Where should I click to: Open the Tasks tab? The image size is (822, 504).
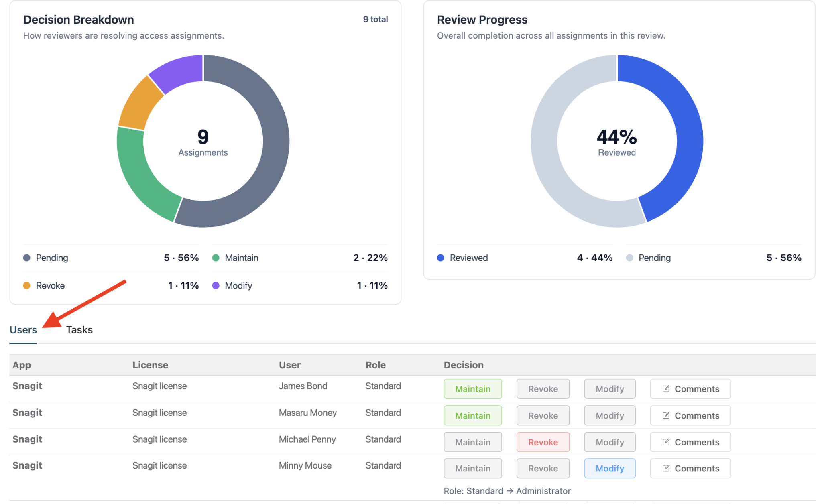click(x=79, y=330)
